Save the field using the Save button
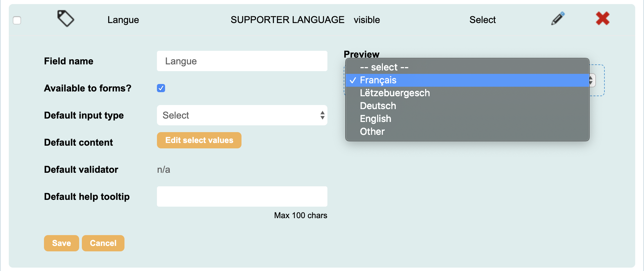The image size is (644, 271). [61, 243]
